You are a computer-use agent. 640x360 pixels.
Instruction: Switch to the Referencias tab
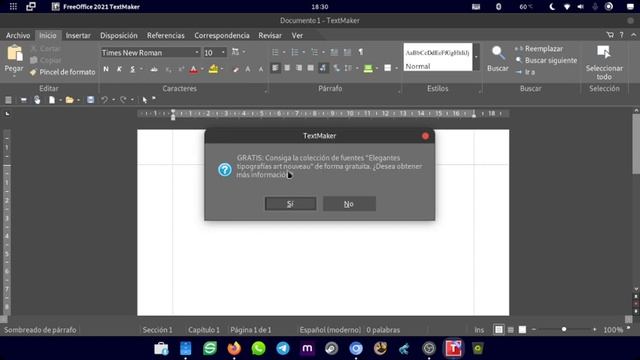[x=166, y=36]
